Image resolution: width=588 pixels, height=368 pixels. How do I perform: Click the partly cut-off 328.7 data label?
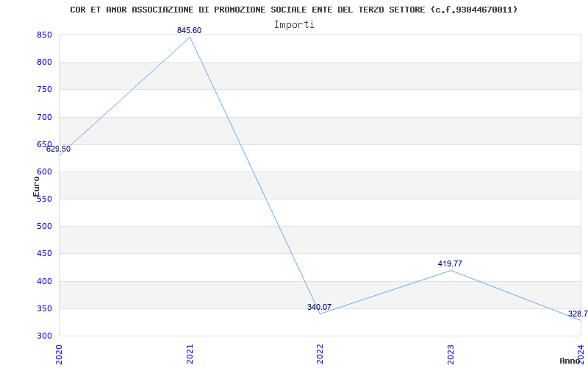click(578, 314)
